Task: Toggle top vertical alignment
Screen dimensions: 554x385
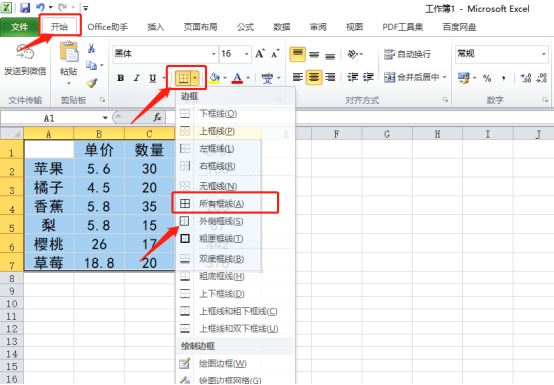Action: click(297, 54)
